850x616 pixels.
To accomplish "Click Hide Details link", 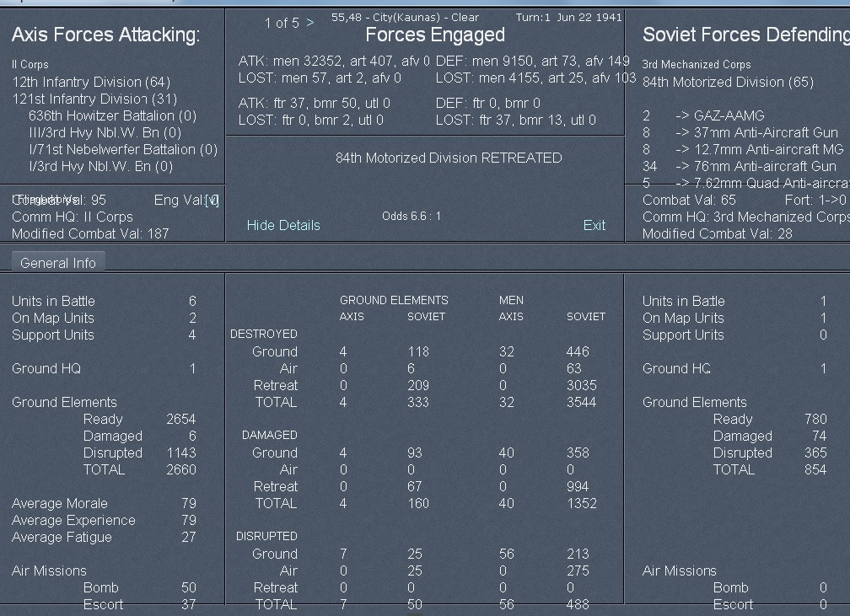I will coord(283,225).
